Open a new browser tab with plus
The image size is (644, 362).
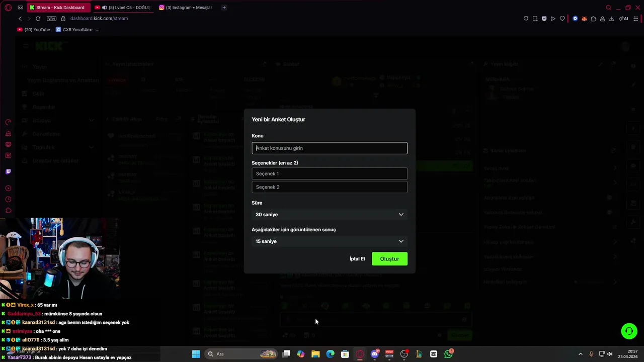[x=224, y=8]
